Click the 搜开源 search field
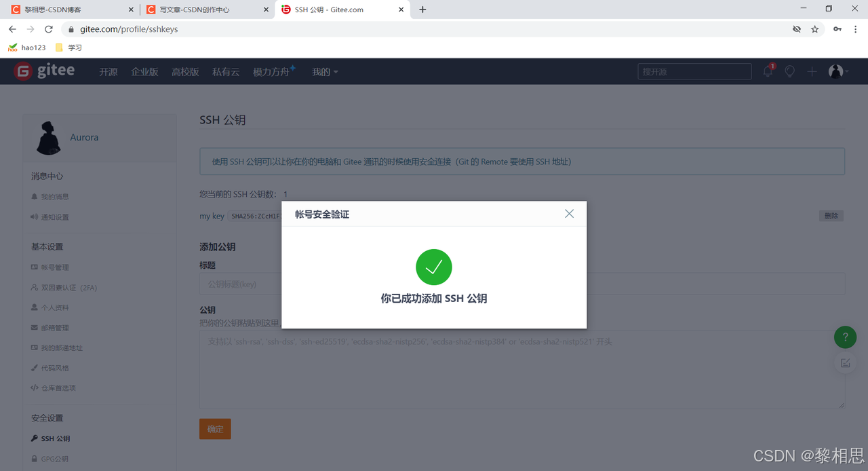868x471 pixels. (x=694, y=71)
